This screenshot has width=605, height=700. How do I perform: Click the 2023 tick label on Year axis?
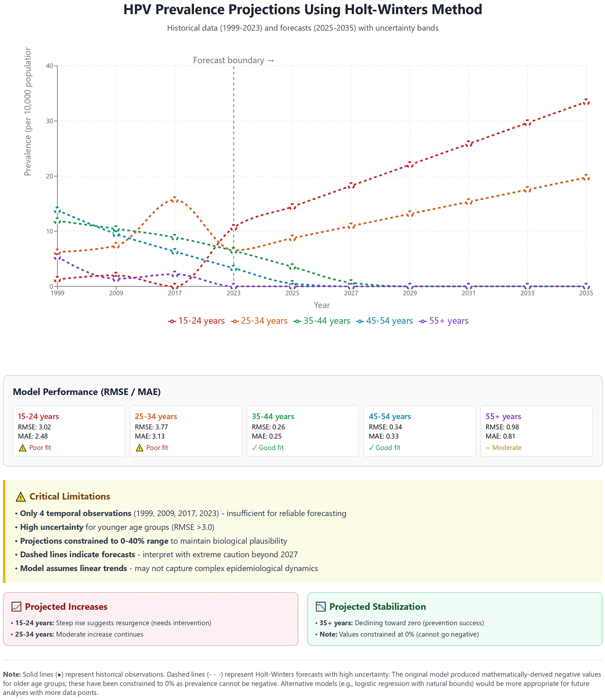[x=233, y=293]
